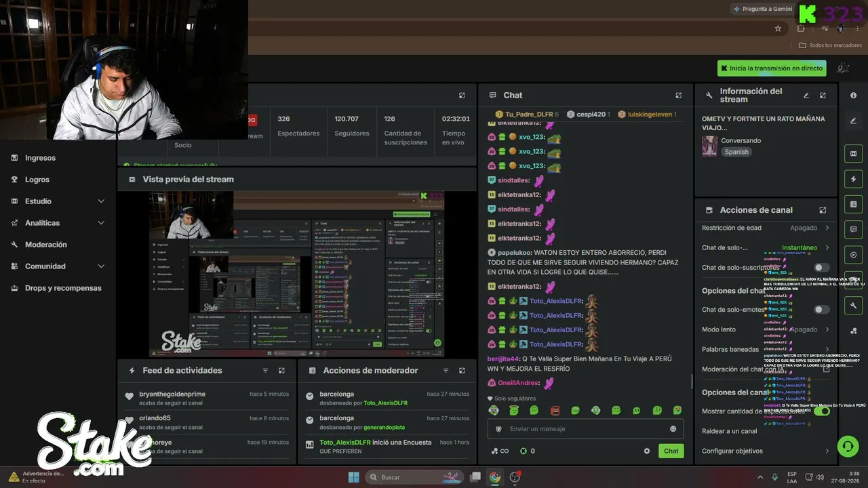The height and width of the screenshot is (488, 868).
Task: Toggle Chat de solo-suscriptores switch
Action: coord(822,268)
